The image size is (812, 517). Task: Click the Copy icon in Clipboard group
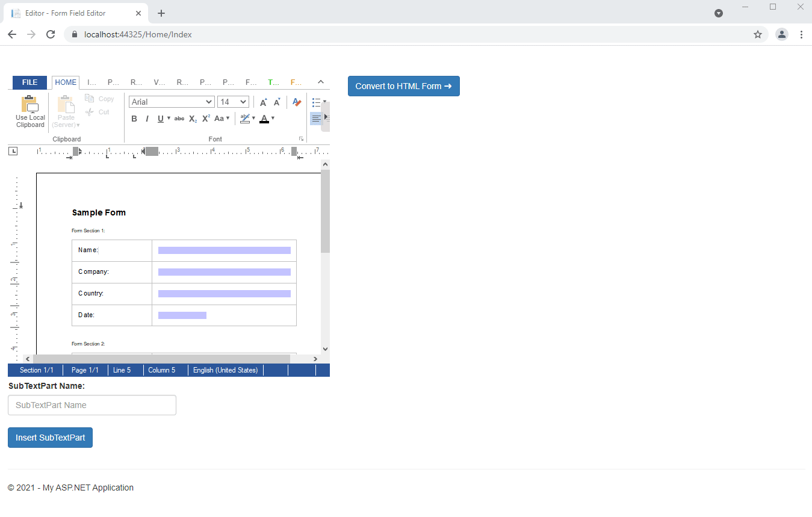click(x=90, y=98)
